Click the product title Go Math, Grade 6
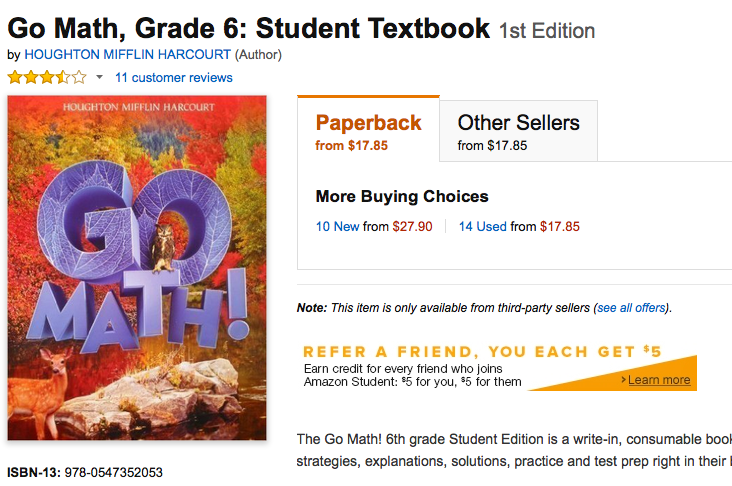Screen dimensions: 732x486 coord(249,27)
